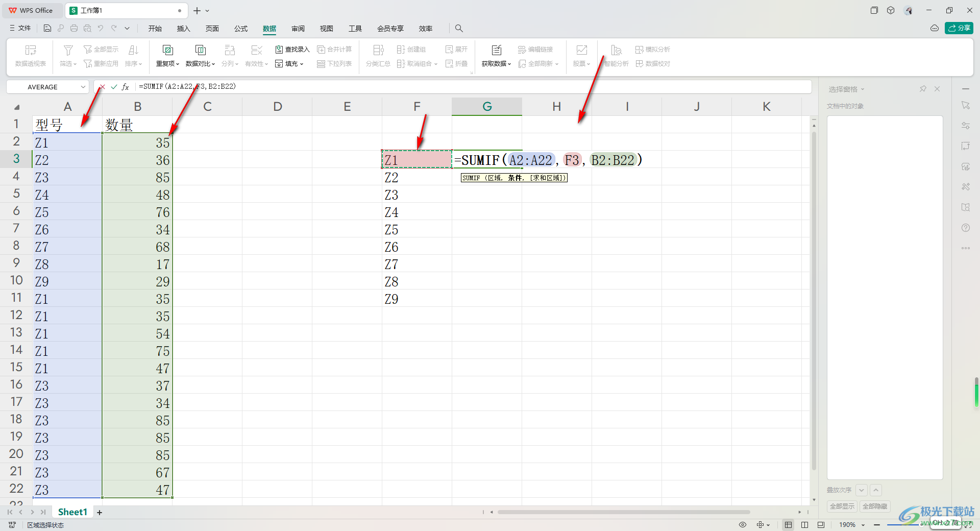The width and height of the screenshot is (980, 531).
Task: Click the Print icon in quick access toolbar
Action: pos(74,29)
